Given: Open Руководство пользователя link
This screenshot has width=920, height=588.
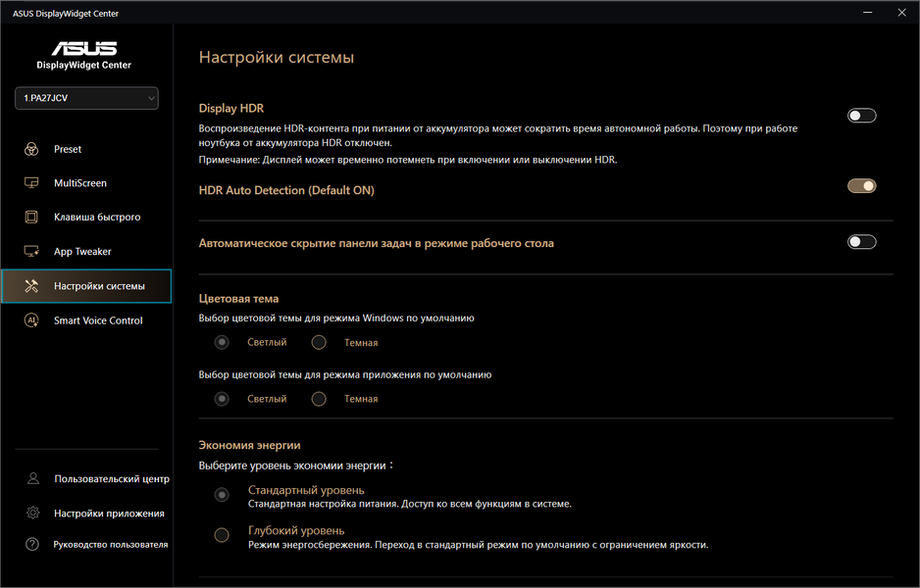Looking at the screenshot, I should point(110,544).
